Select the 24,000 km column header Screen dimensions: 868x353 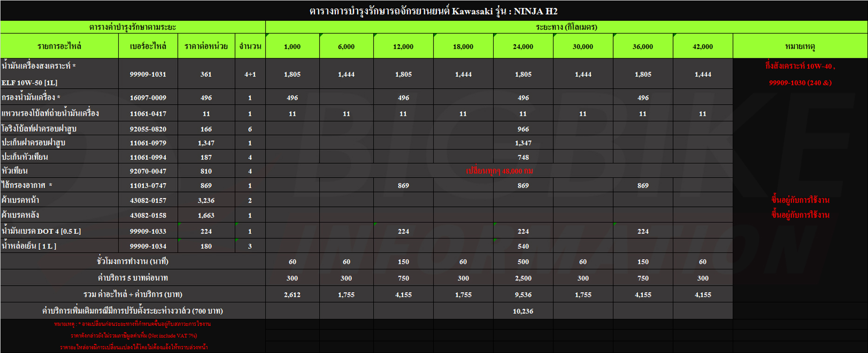[523, 46]
